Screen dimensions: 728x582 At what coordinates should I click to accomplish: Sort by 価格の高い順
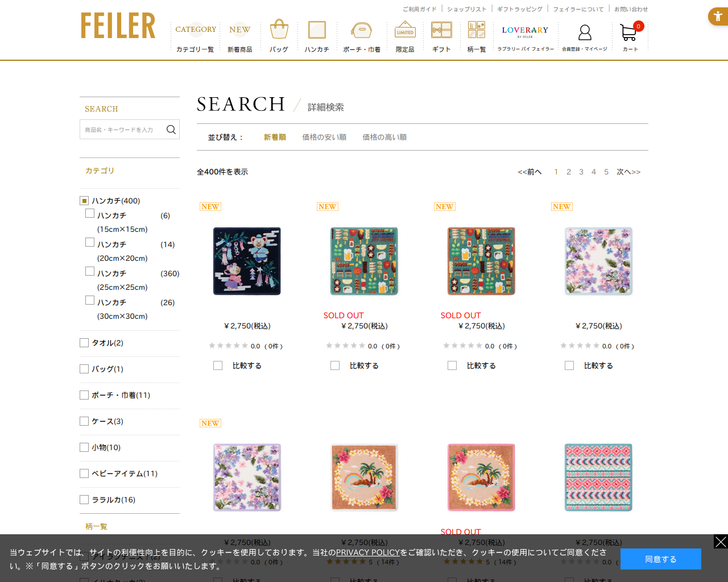pyautogui.click(x=384, y=137)
